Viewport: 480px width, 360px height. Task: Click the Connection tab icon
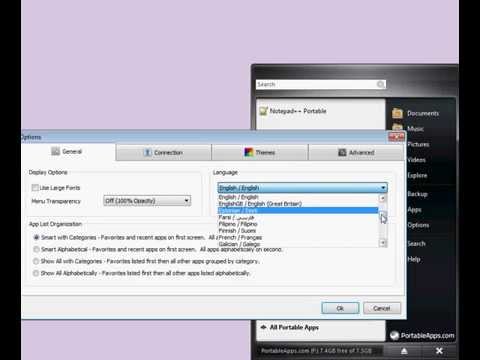pyautogui.click(x=147, y=152)
